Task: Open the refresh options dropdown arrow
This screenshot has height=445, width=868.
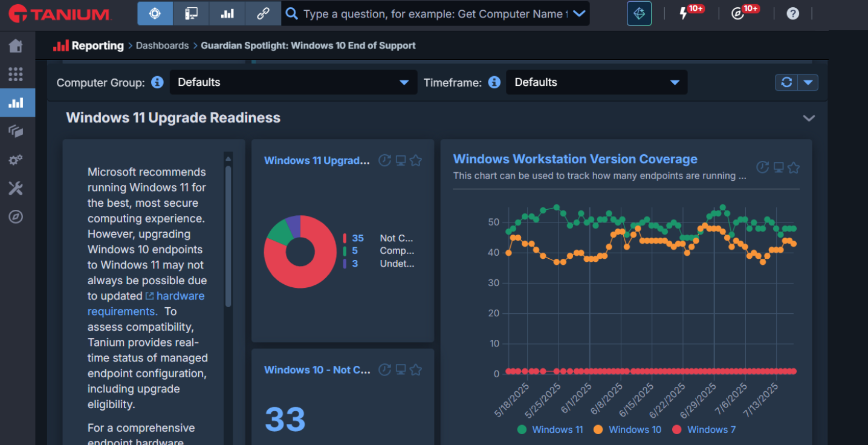Action: (808, 82)
